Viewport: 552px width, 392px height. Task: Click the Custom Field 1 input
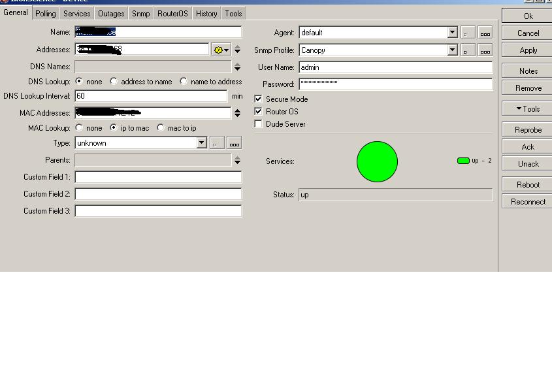click(159, 177)
